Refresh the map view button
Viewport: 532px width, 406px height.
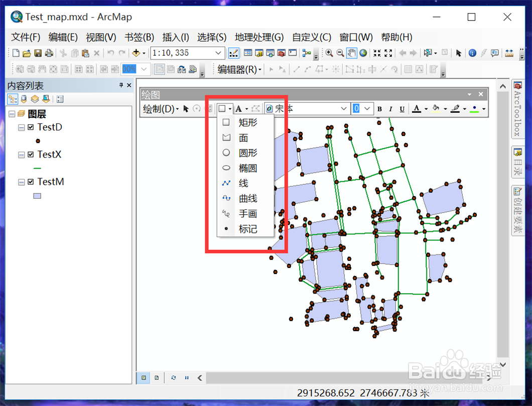[x=173, y=377]
